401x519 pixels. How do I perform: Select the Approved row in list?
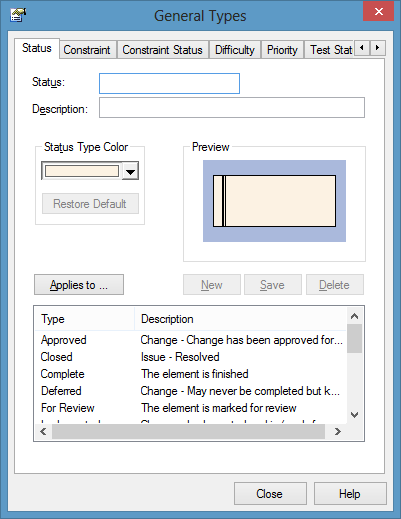point(191,340)
